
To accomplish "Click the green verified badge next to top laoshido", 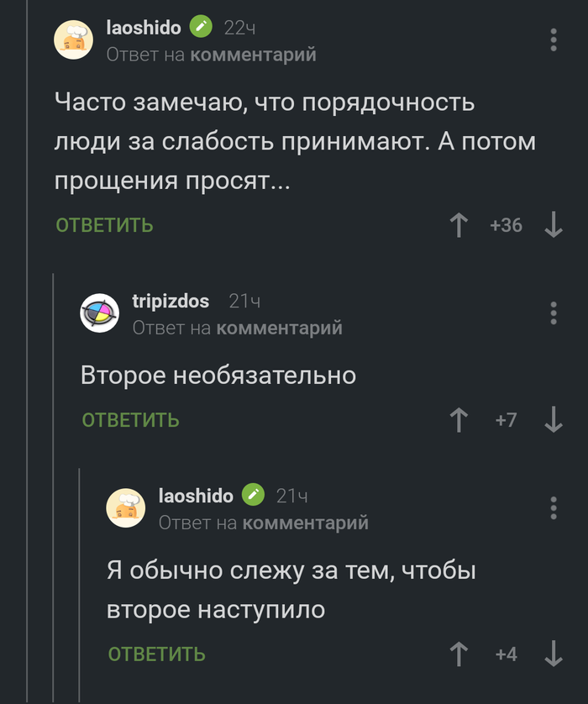I will click(x=199, y=27).
